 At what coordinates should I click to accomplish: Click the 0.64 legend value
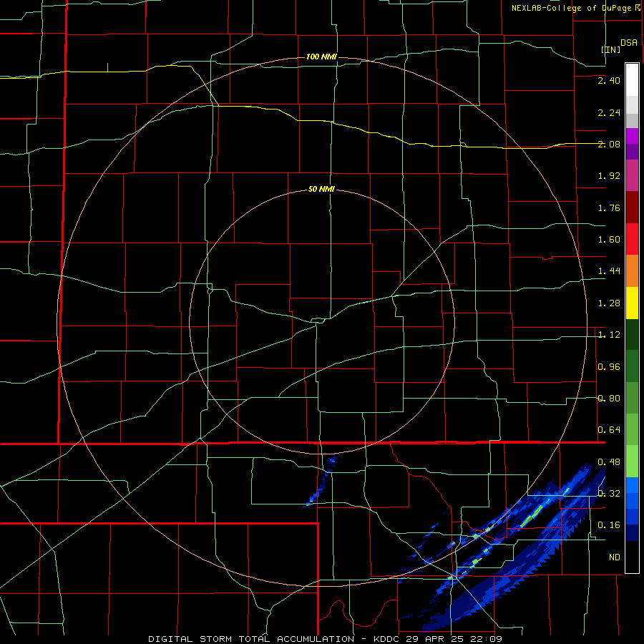coord(609,430)
